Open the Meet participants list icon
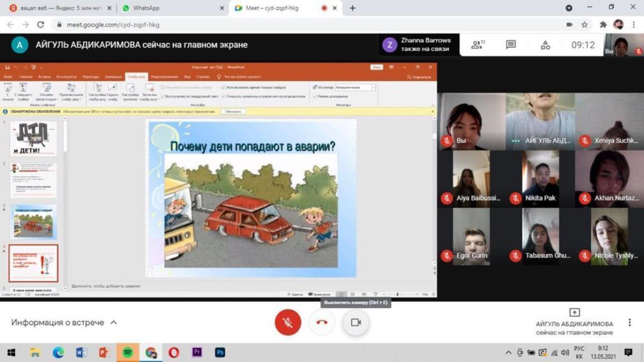644x362 pixels. point(477,45)
